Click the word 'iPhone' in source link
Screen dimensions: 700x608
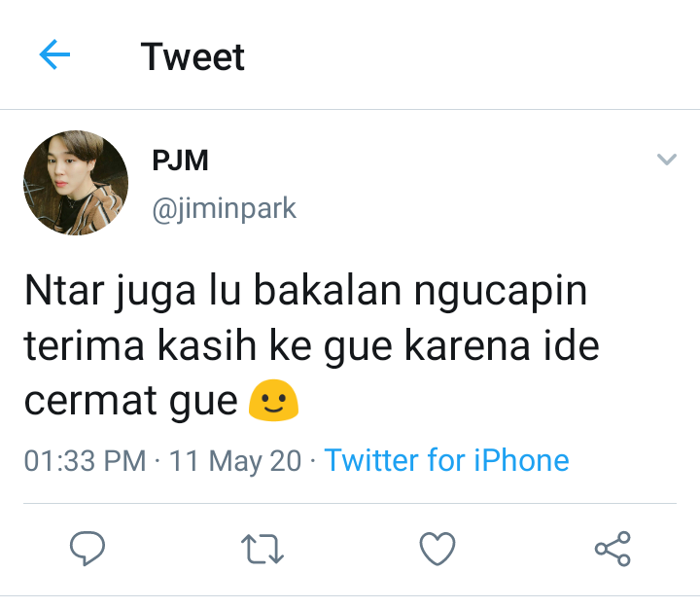[x=521, y=460]
